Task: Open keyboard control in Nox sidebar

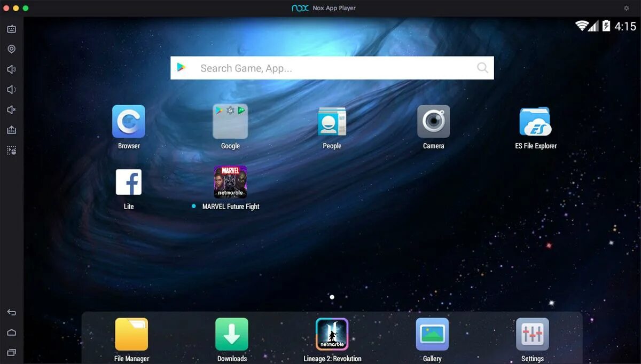Action: coord(11,29)
